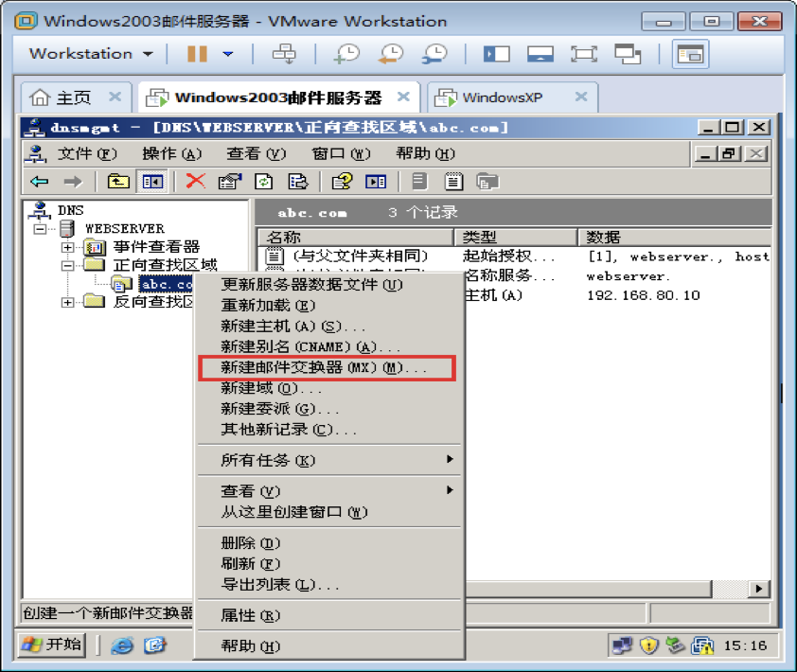Select the abc.com zone in tree
Screen dimensions: 797x672
pos(166,284)
